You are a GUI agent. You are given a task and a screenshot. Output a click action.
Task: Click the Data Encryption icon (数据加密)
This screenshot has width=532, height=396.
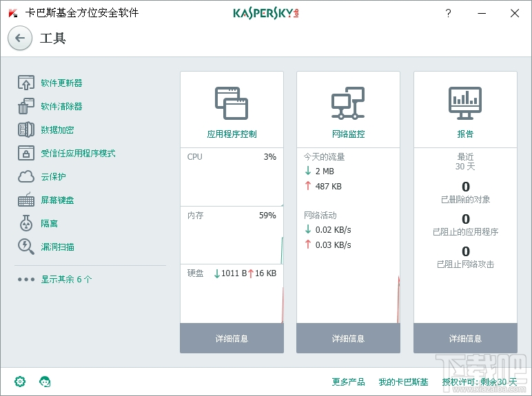coord(26,129)
